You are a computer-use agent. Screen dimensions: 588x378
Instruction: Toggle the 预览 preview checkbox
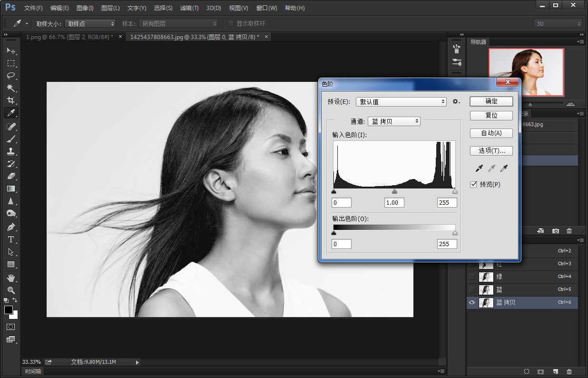pos(473,184)
